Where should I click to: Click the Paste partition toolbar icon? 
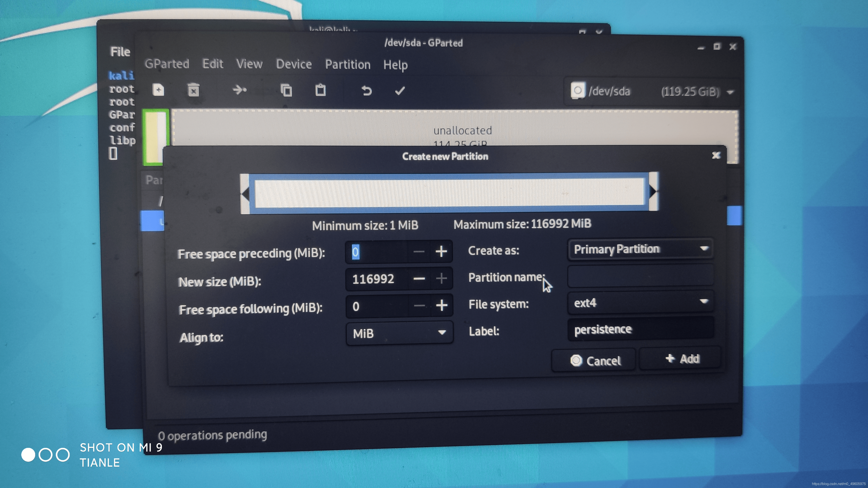320,90
